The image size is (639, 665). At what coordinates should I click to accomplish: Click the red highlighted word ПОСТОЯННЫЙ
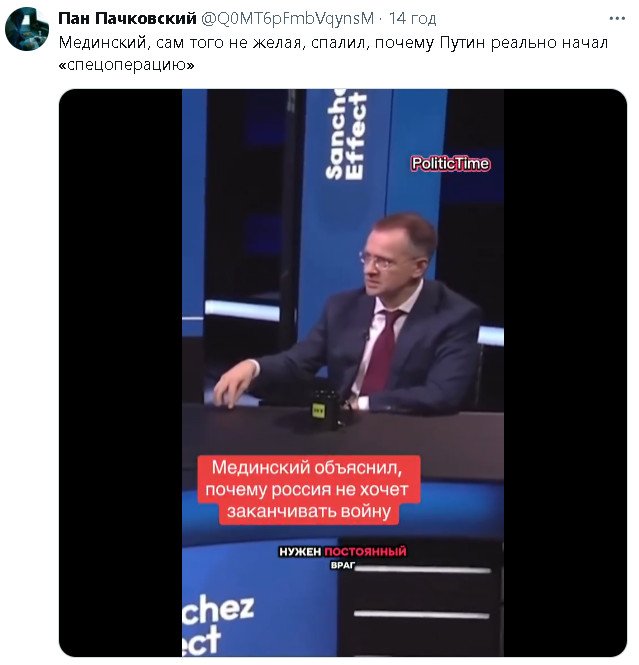[x=365, y=551]
